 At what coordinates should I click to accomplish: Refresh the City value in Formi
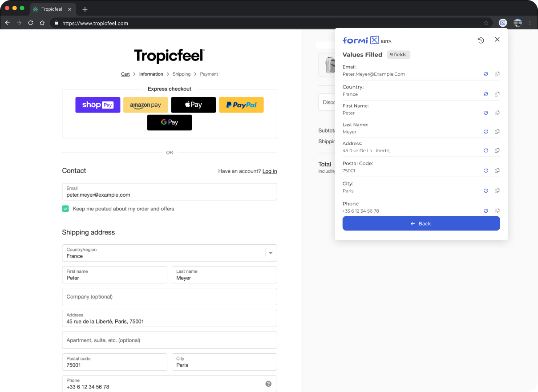[486, 190]
